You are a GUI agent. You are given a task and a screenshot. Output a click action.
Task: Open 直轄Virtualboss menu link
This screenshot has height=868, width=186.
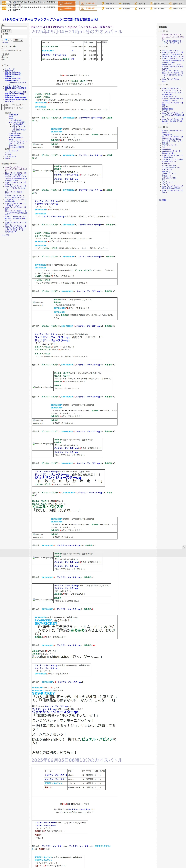[12, 96]
